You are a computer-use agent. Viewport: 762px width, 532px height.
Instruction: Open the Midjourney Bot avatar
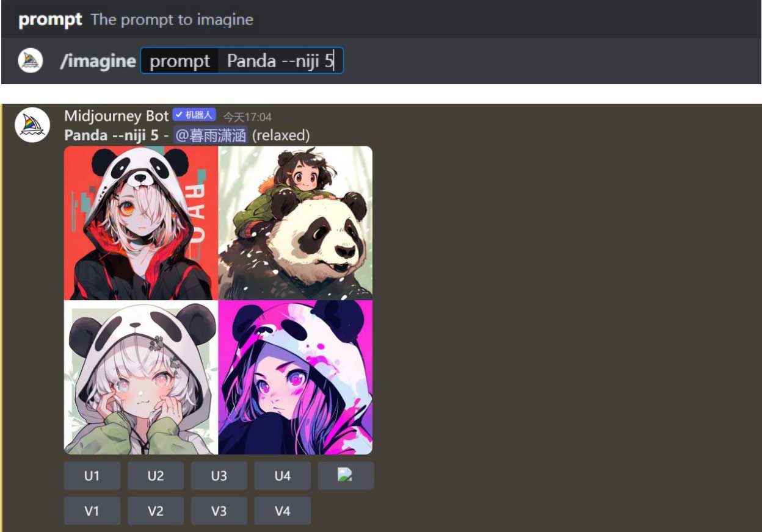tap(32, 124)
